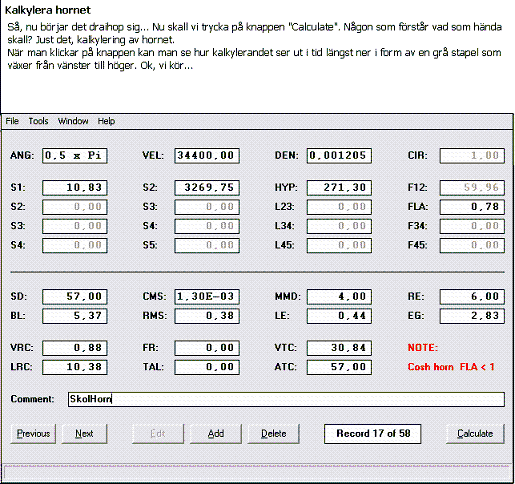The height and width of the screenshot is (484, 515).
Task: Select the L34 field
Action: 339,226
